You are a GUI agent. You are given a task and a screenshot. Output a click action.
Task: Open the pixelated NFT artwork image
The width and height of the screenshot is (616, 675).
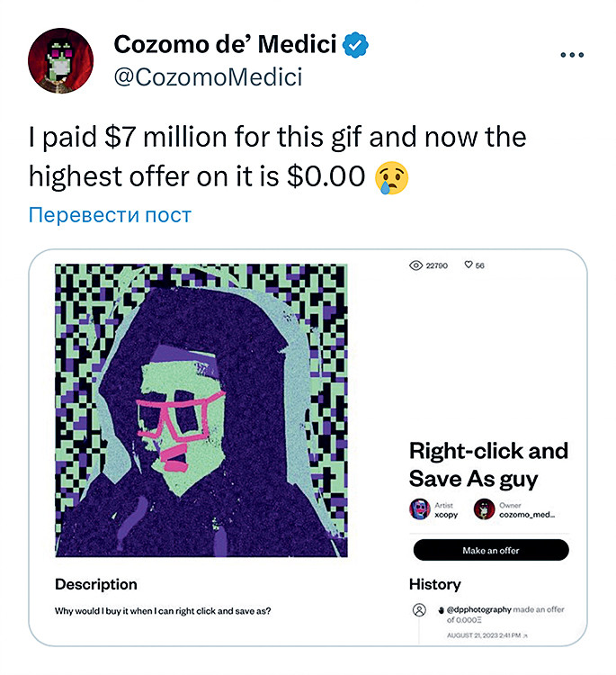pos(201,409)
